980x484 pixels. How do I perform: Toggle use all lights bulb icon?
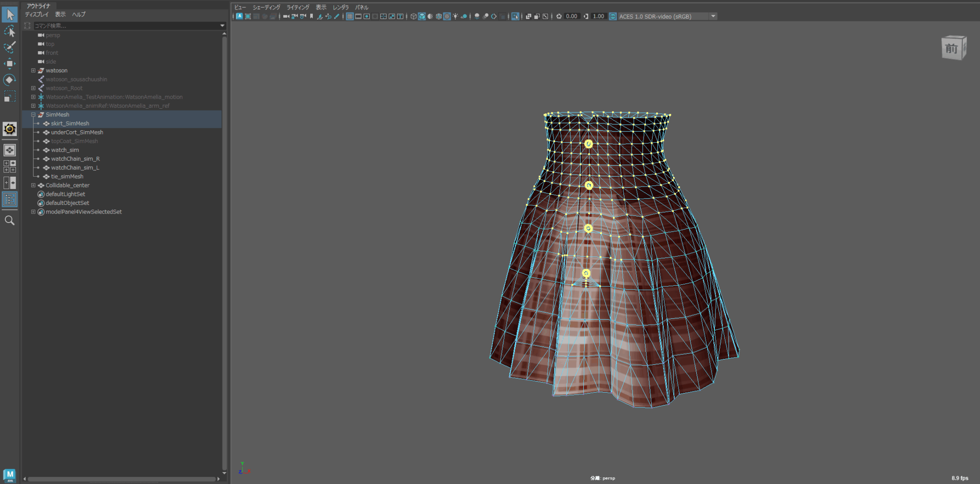click(455, 16)
